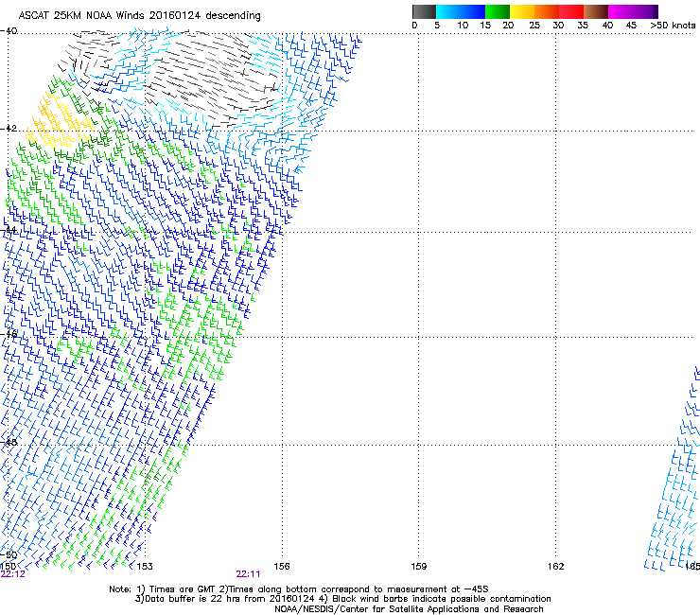The height and width of the screenshot is (615, 700).
Task: Click the yellow 20-25 knots legend swatch
Action: [522, 11]
